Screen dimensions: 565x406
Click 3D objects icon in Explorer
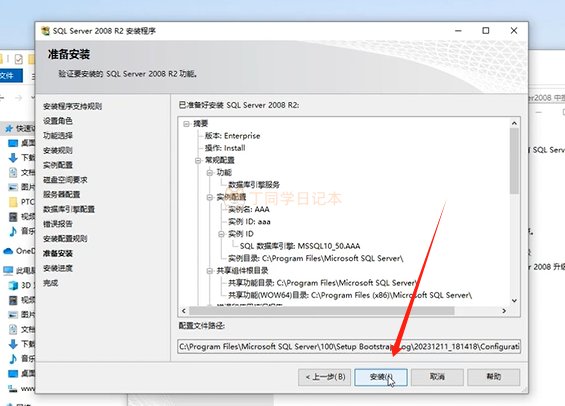(x=13, y=285)
